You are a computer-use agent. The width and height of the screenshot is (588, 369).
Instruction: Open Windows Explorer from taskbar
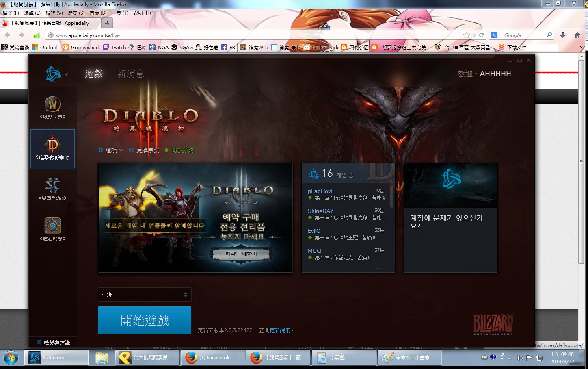pyautogui.click(x=102, y=358)
